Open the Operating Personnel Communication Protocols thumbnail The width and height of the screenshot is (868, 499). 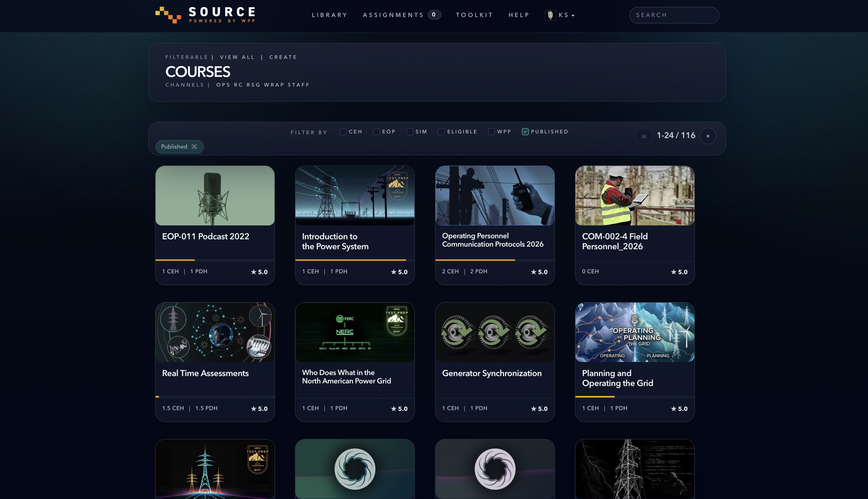coord(495,196)
